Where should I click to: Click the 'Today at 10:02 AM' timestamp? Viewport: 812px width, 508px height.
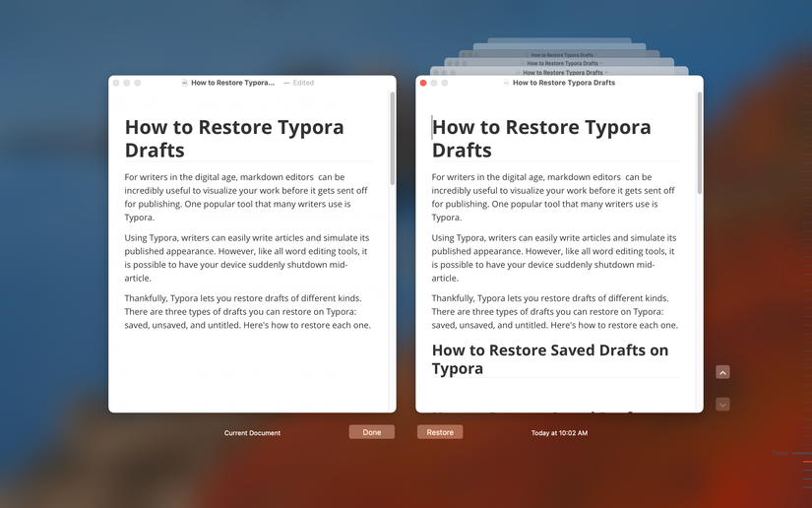559,433
